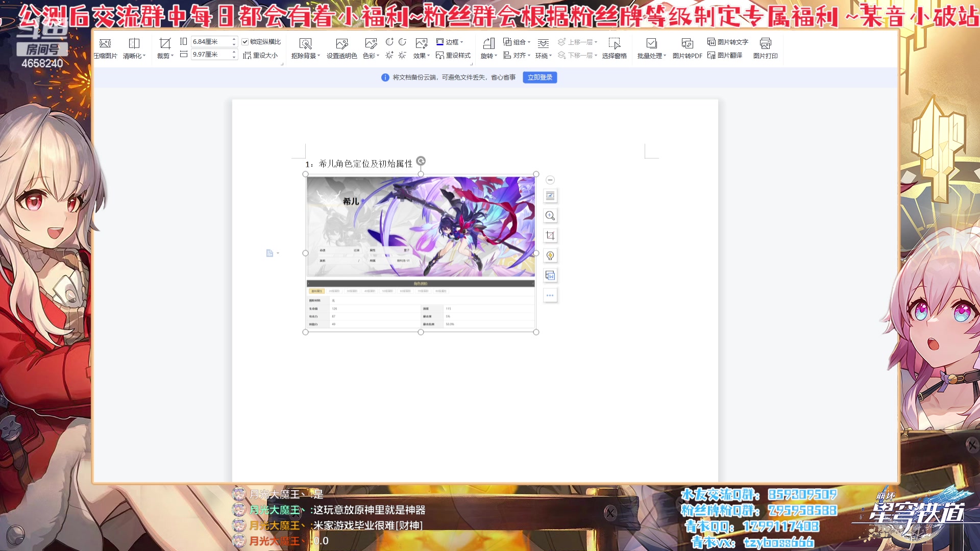Click the 图片转PDF picture to PDF icon
Screen dimensions: 980x551
687,44
